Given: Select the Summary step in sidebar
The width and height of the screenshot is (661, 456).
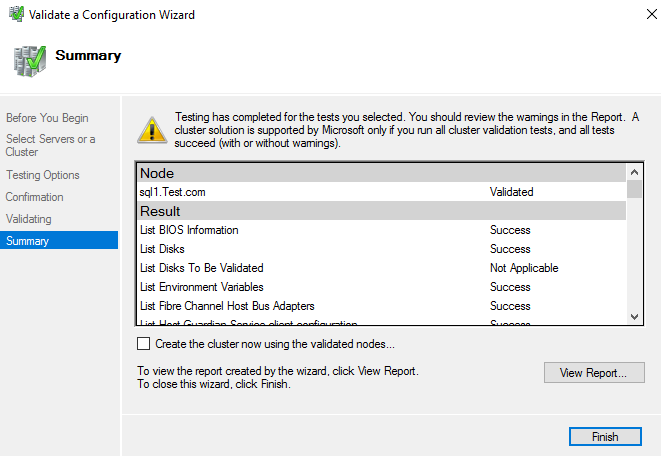Looking at the screenshot, I should pos(27,241).
